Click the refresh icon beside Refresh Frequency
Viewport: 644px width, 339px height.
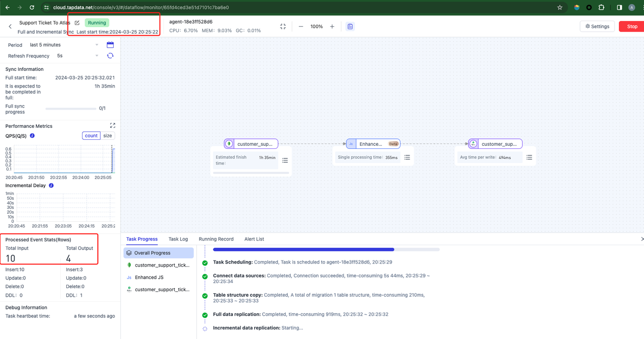[x=110, y=56]
